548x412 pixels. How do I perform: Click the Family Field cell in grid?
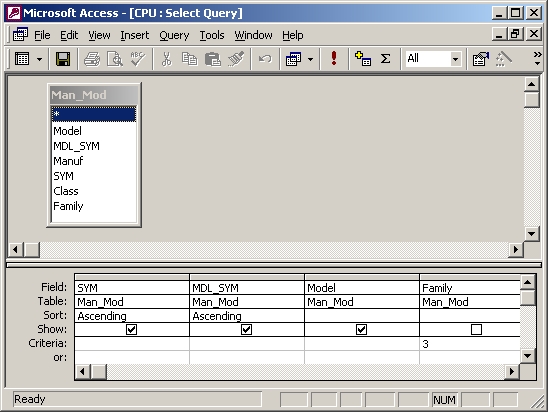point(470,288)
